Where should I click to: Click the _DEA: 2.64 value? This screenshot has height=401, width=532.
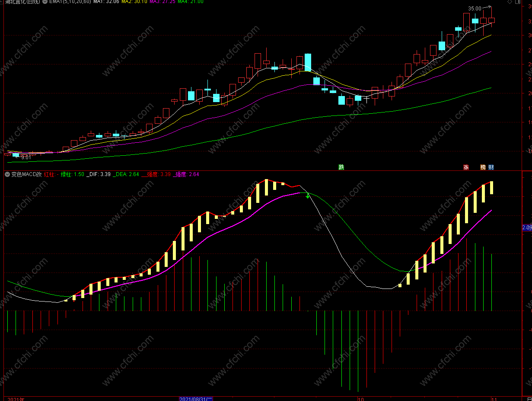click(x=126, y=174)
